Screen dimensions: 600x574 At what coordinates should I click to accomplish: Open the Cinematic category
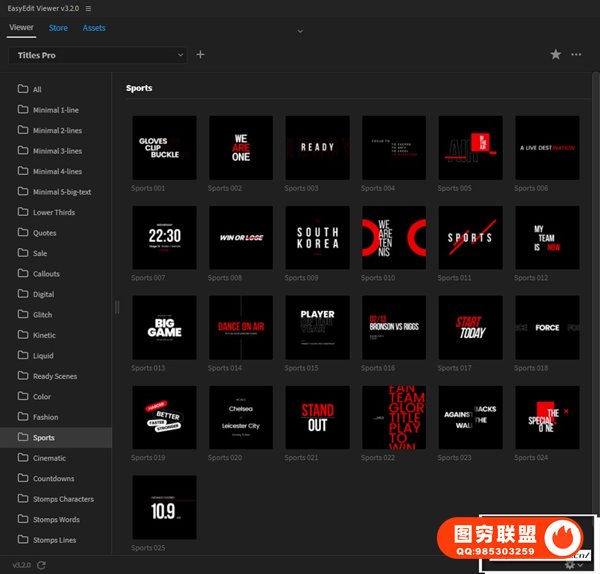(52, 458)
